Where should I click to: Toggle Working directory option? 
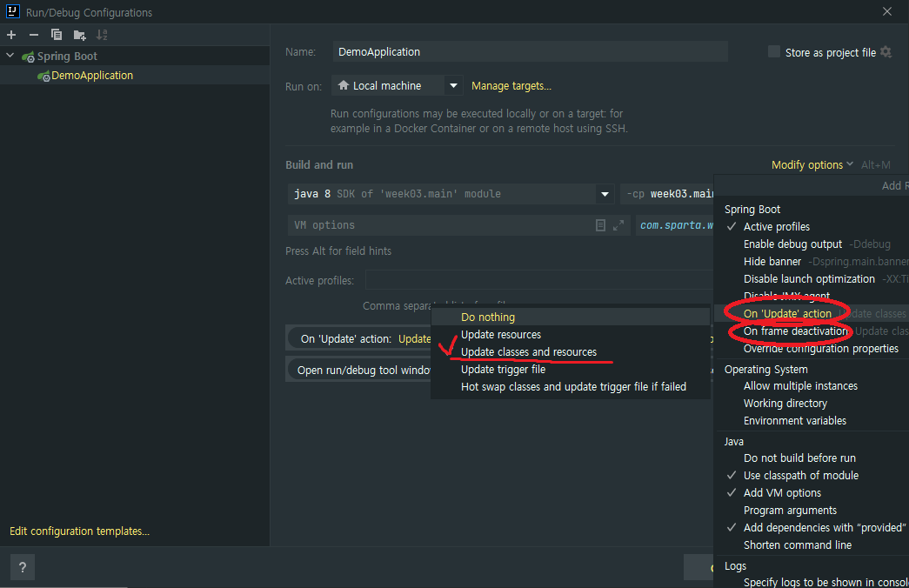coord(812,403)
